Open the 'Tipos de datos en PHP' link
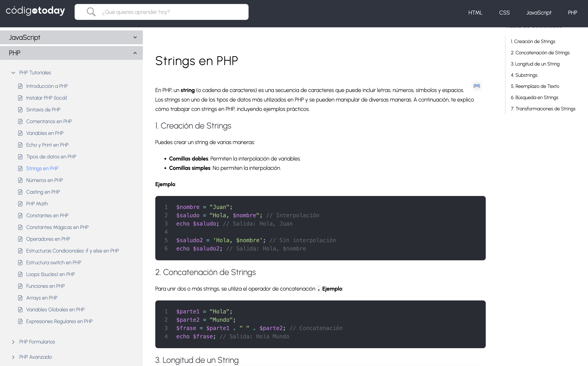This screenshot has height=366, width=588. coord(51,157)
